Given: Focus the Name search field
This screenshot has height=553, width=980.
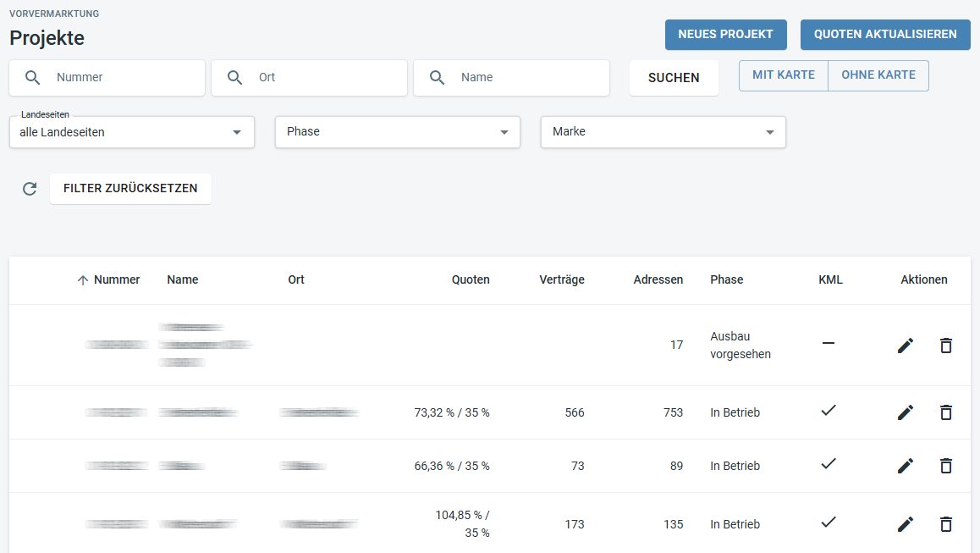Looking at the screenshot, I should tap(512, 78).
